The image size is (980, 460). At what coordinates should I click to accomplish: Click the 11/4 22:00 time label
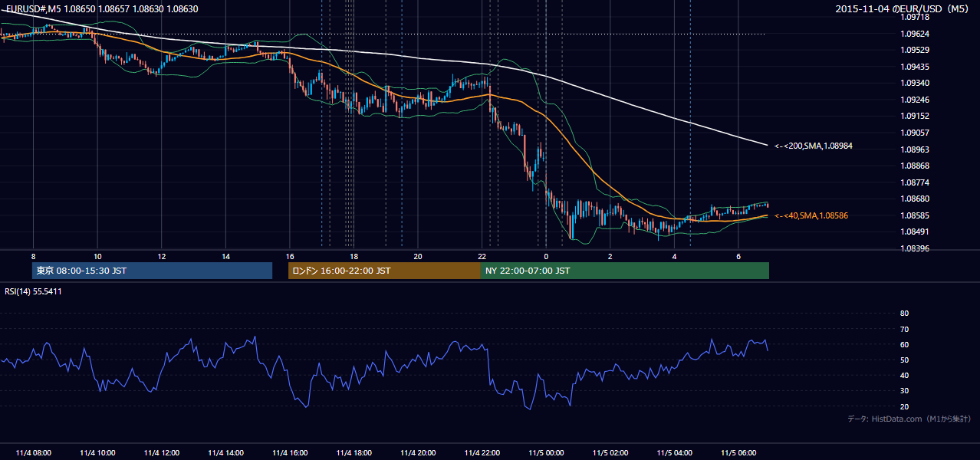point(482,453)
